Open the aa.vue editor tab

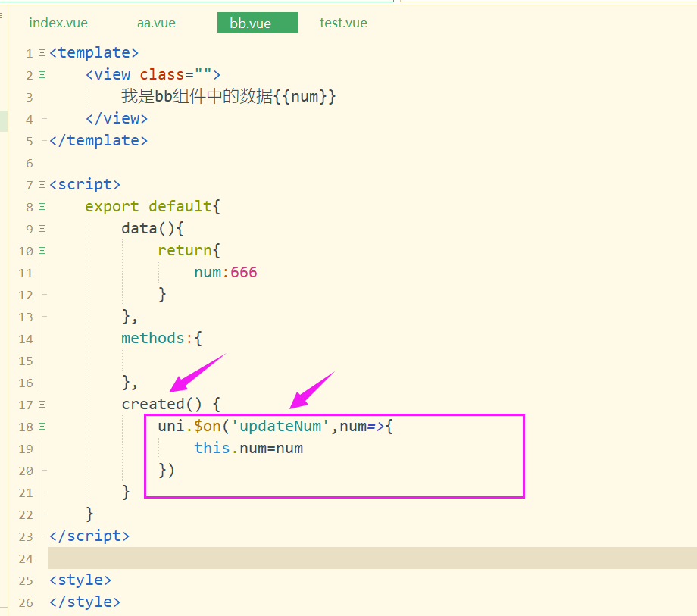pos(156,23)
